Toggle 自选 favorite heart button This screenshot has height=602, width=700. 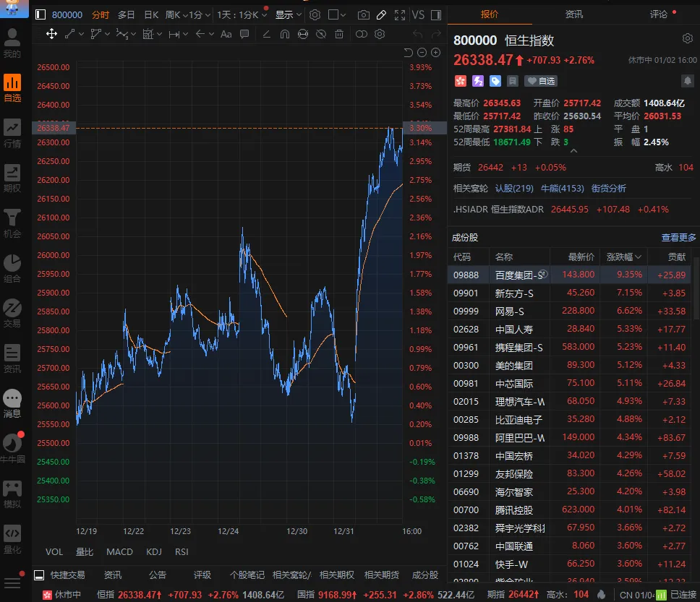tap(541, 81)
